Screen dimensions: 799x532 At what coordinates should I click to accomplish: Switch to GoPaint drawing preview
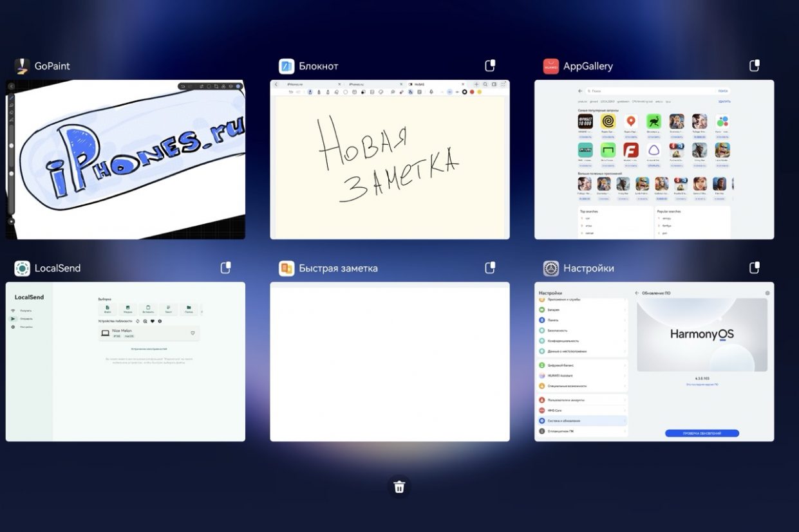pos(126,160)
